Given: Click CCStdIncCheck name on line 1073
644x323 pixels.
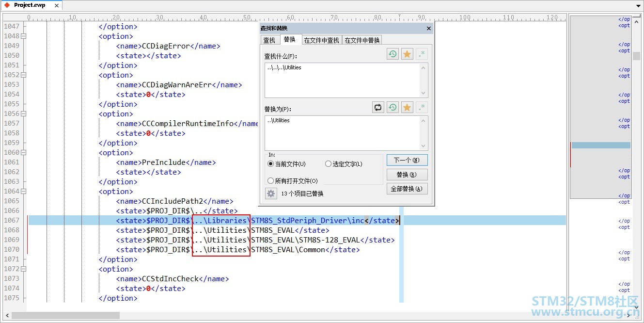Looking at the screenshot, I should [x=170, y=279].
